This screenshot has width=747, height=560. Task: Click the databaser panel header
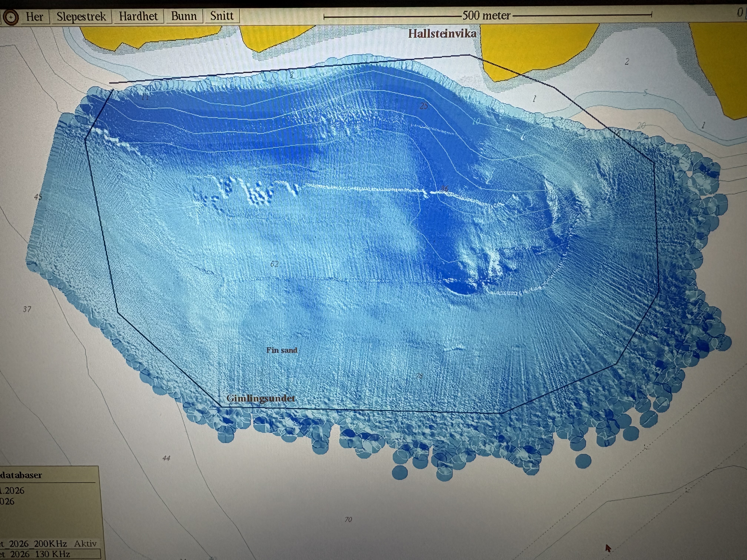pos(21,475)
